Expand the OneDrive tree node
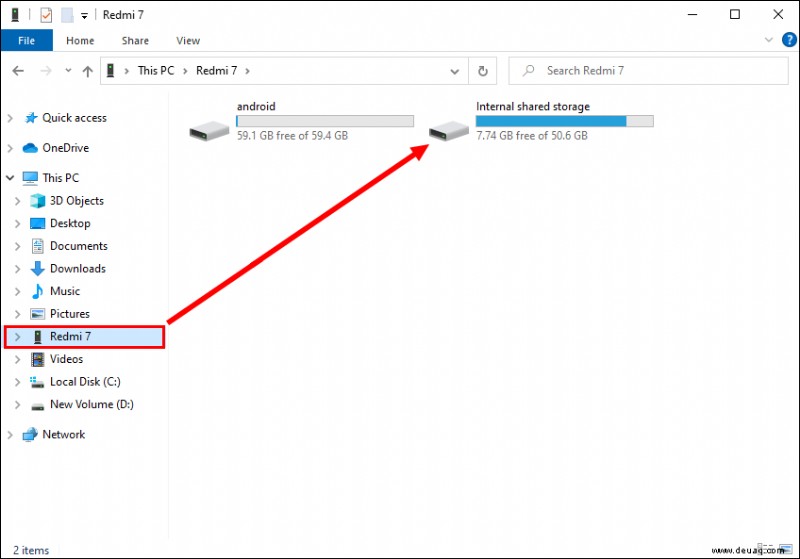Viewport: 800px width, 559px height. pyautogui.click(x=10, y=148)
